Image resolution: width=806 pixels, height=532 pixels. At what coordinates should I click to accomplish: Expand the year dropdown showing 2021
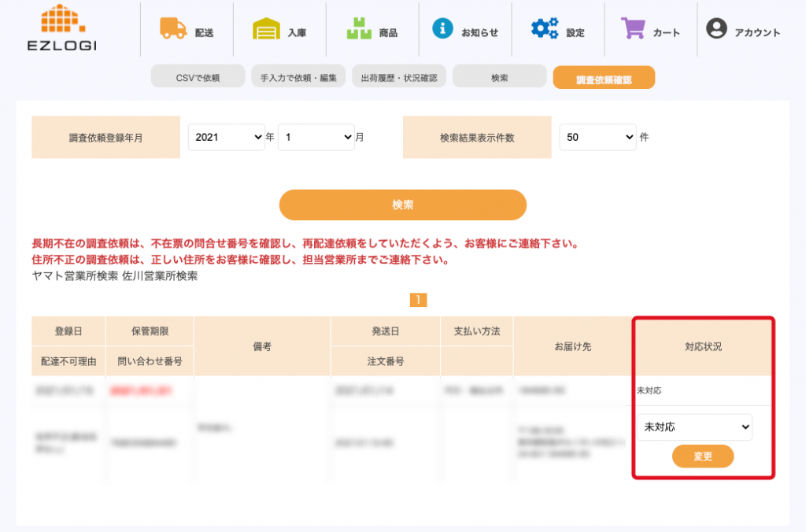(227, 137)
